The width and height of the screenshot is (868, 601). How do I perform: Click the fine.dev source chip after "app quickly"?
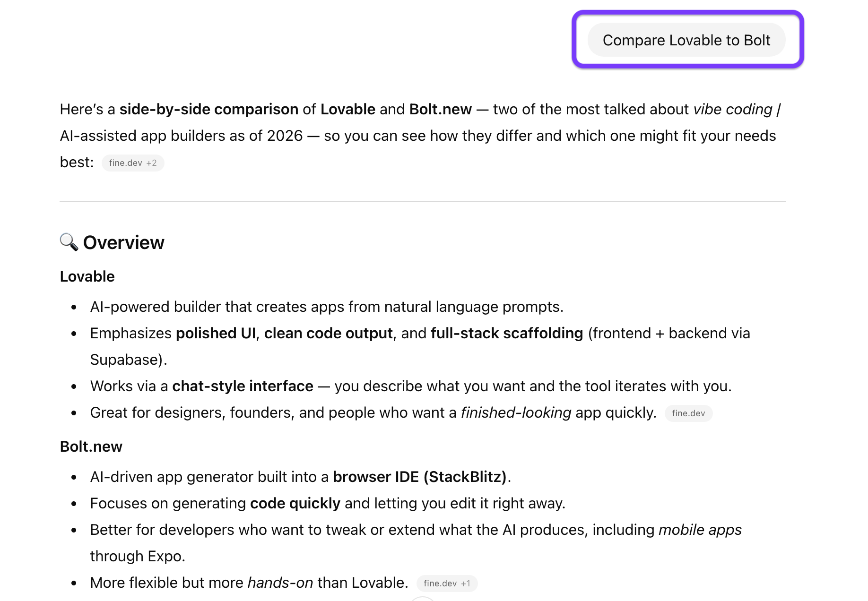point(688,413)
